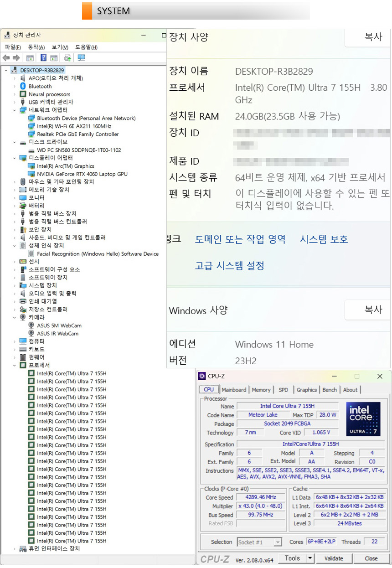Click the CPU-Z app icon in title bar

pos(202,376)
